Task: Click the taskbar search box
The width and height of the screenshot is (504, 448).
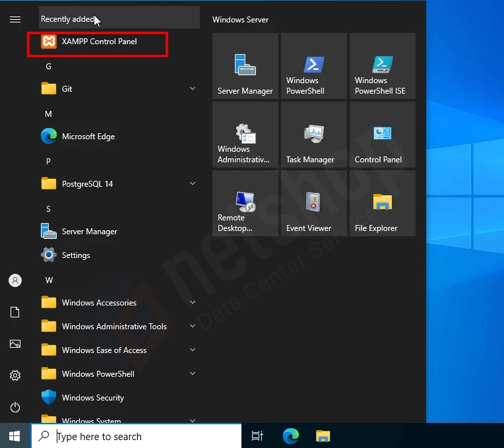Action: click(x=137, y=436)
